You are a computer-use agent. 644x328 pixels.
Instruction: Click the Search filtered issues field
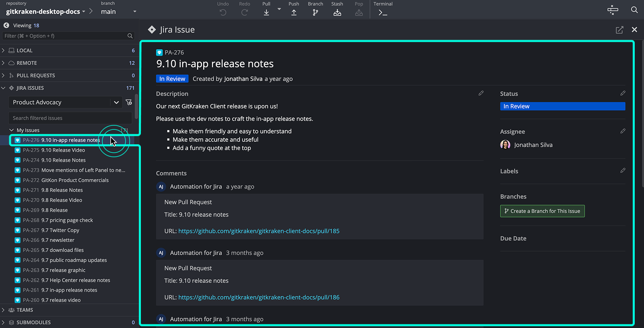click(x=70, y=118)
